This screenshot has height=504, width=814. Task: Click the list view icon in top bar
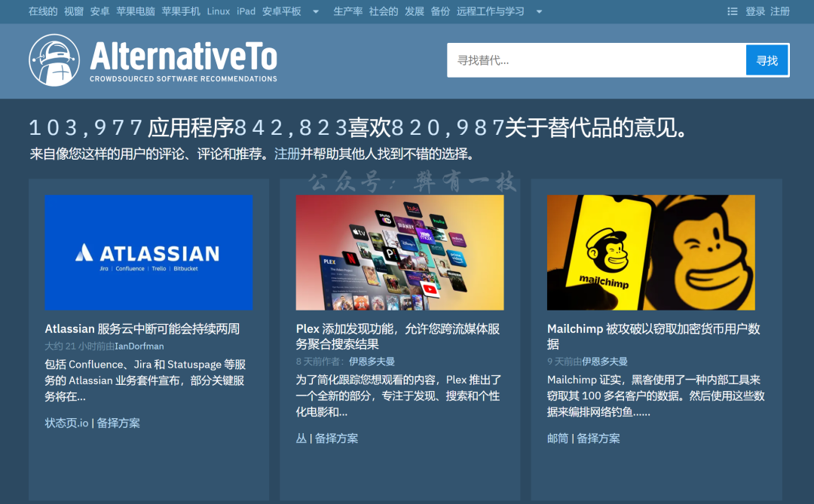(x=732, y=11)
